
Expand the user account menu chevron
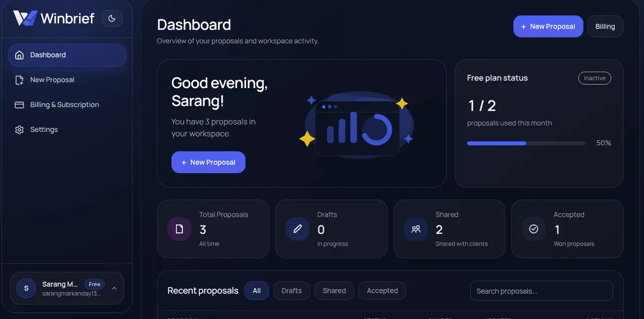(114, 288)
